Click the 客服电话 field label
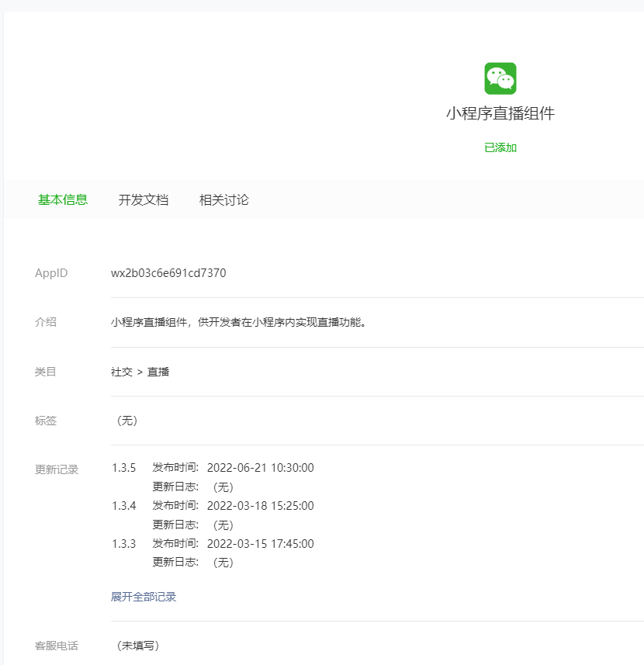This screenshot has height=665, width=644. (57, 646)
